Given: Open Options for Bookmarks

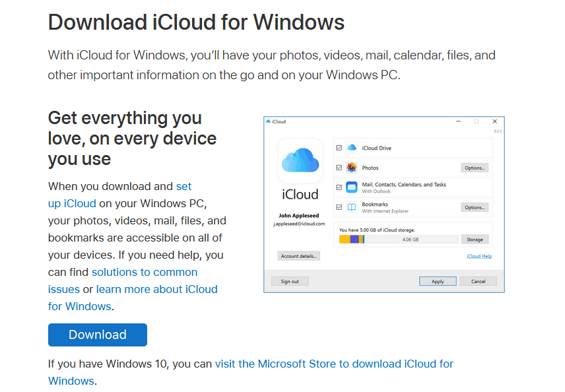Looking at the screenshot, I should [475, 207].
